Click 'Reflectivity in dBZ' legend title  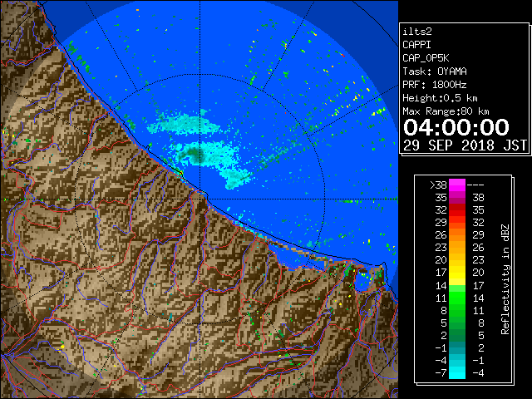point(505,279)
